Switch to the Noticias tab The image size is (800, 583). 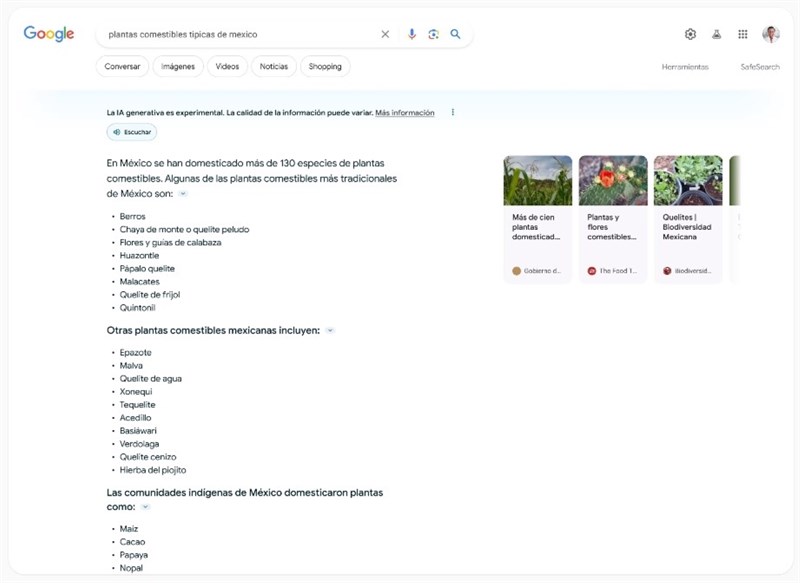(273, 66)
